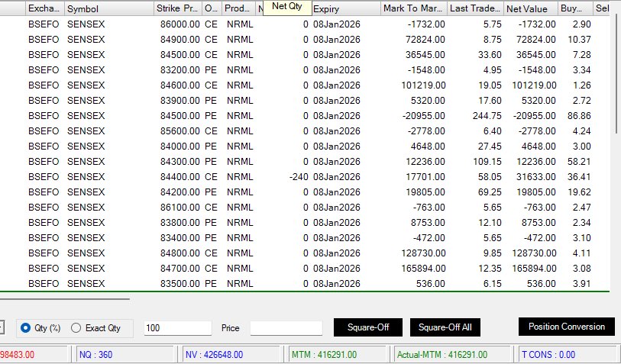Screen dimensions: 621x364
Task: Click the NQ : 360 status entry
Action: (95, 355)
